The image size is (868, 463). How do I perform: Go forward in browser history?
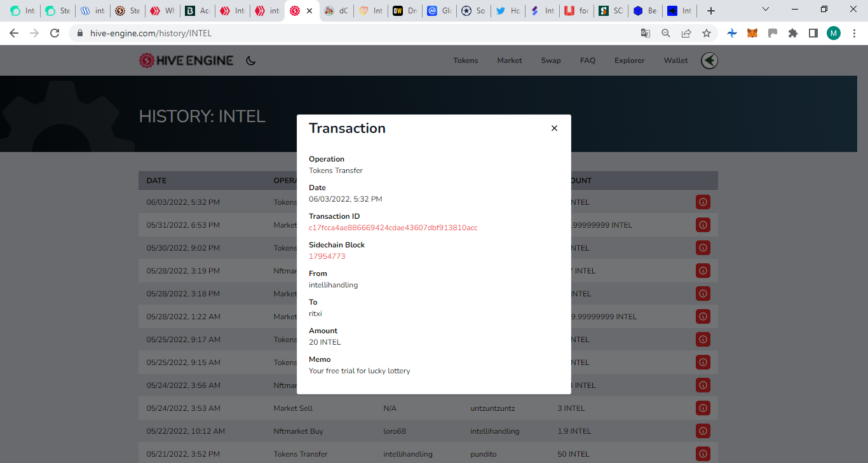(x=34, y=33)
